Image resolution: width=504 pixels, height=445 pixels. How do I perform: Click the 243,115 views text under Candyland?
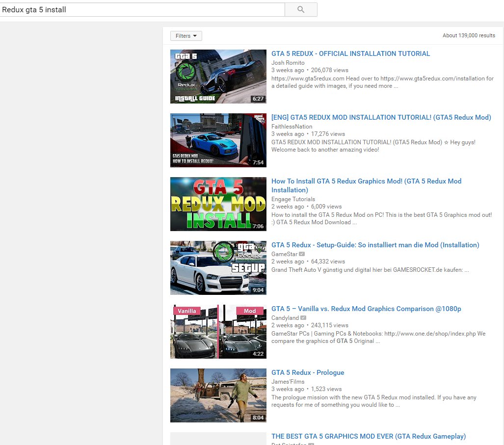329,325
